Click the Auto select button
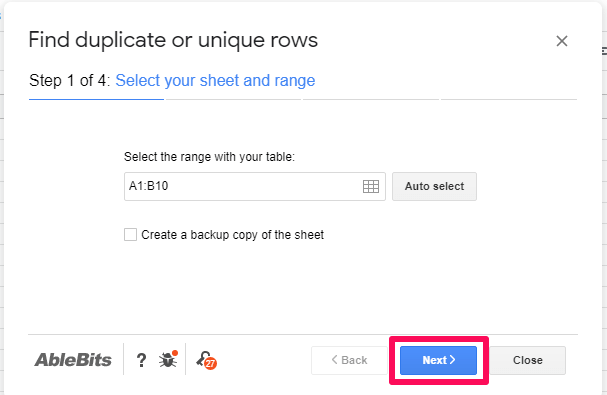The image size is (607, 395). [x=434, y=186]
